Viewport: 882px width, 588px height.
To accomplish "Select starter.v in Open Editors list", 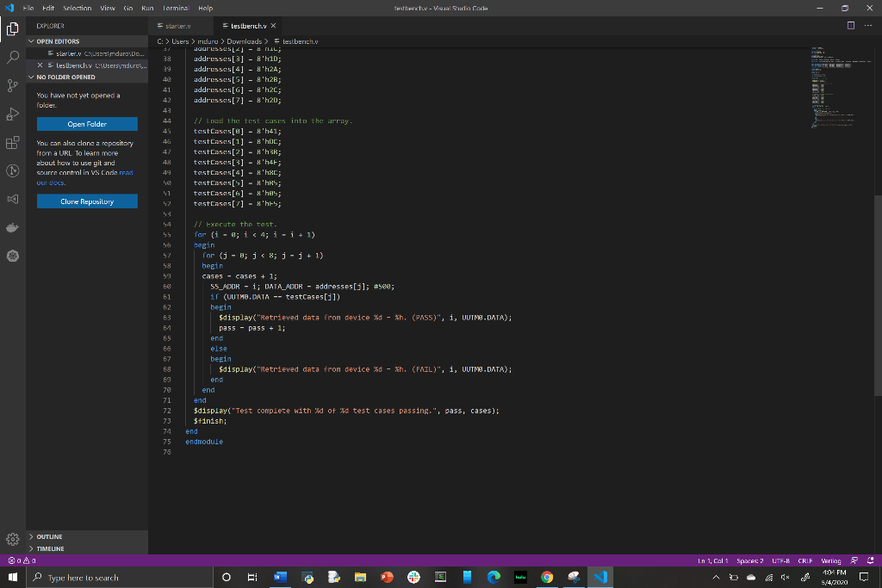I will point(87,54).
